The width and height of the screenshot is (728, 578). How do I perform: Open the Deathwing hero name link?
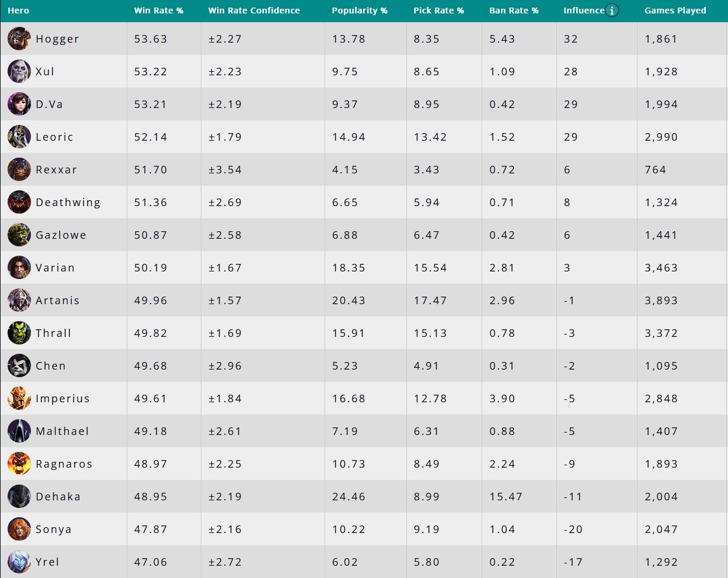pyautogui.click(x=68, y=203)
